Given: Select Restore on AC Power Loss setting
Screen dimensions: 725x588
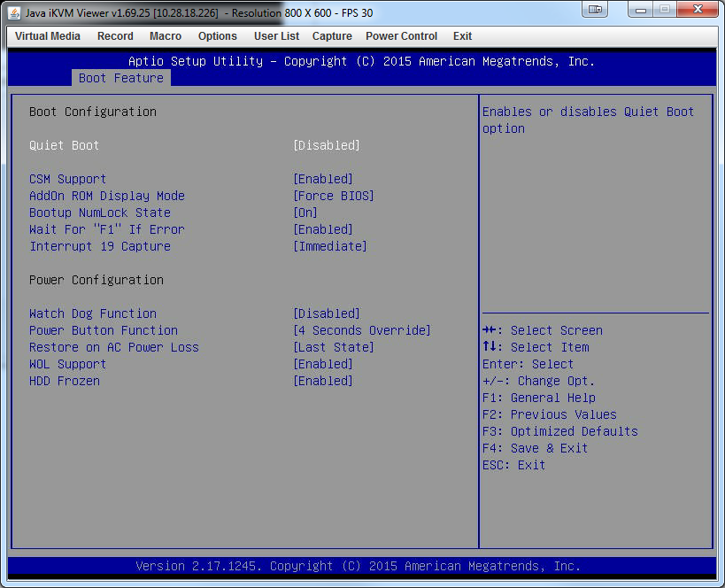Looking at the screenshot, I should 113,347.
